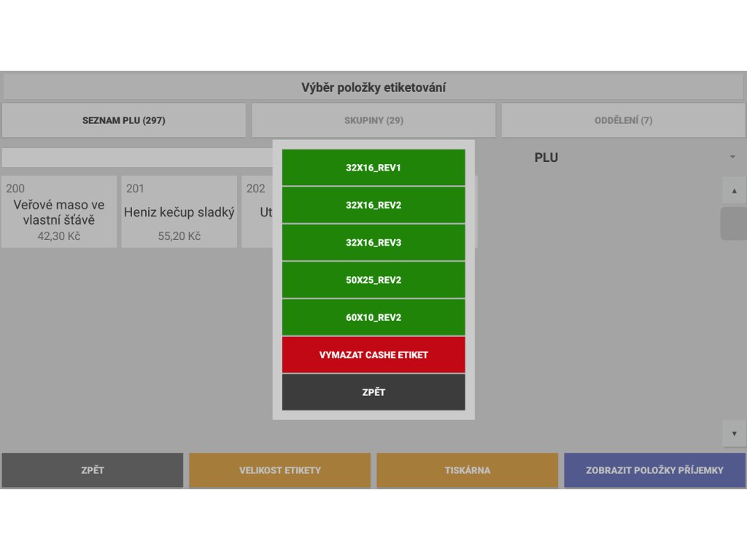This screenshot has width=747, height=560.
Task: Choose the 32X16_REV2 label format
Action: click(x=373, y=205)
